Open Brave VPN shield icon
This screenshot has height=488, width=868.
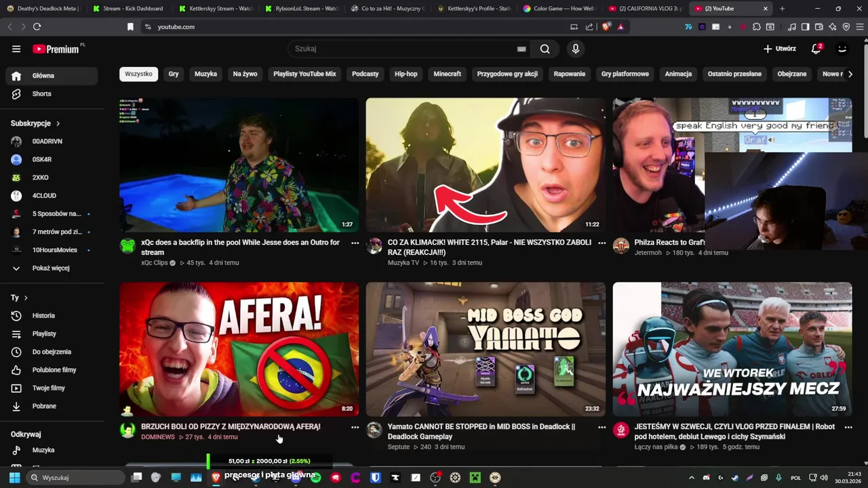[x=846, y=27]
